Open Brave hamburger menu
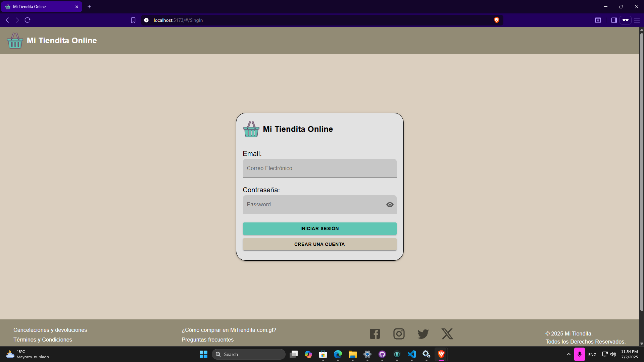 [x=637, y=20]
